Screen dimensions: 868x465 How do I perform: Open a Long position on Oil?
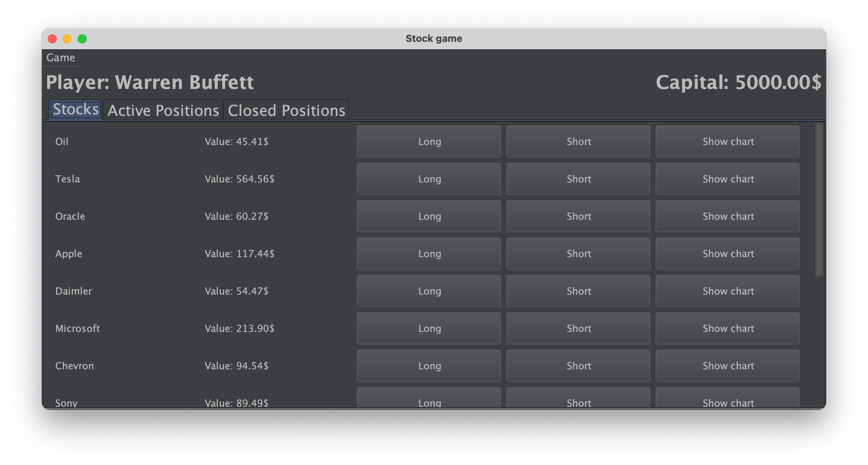pyautogui.click(x=429, y=141)
